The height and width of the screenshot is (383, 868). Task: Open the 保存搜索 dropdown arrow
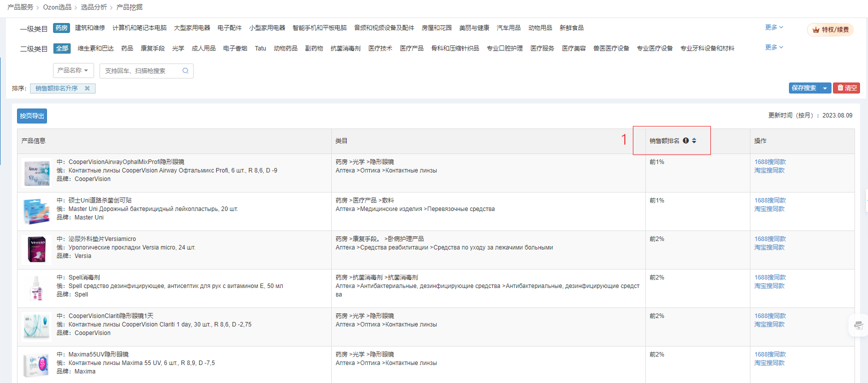coord(825,88)
